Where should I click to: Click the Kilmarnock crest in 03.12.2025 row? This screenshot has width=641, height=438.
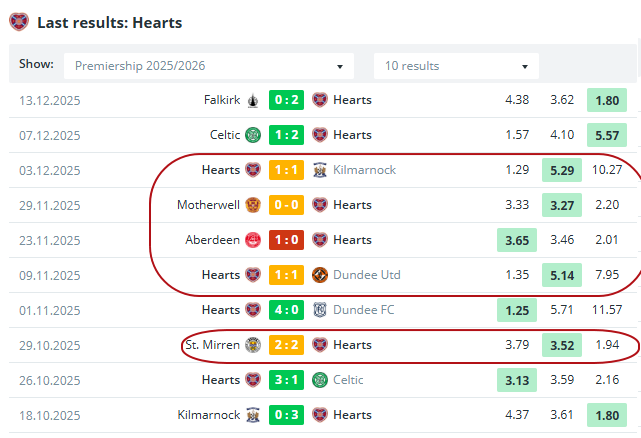320,170
